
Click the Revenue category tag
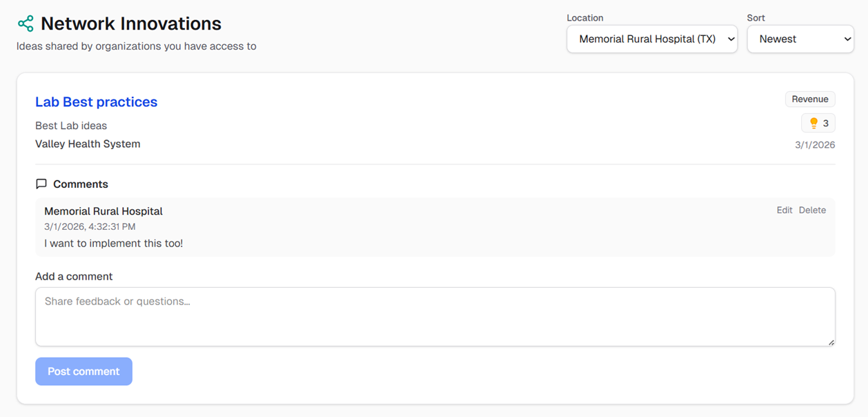click(x=810, y=99)
